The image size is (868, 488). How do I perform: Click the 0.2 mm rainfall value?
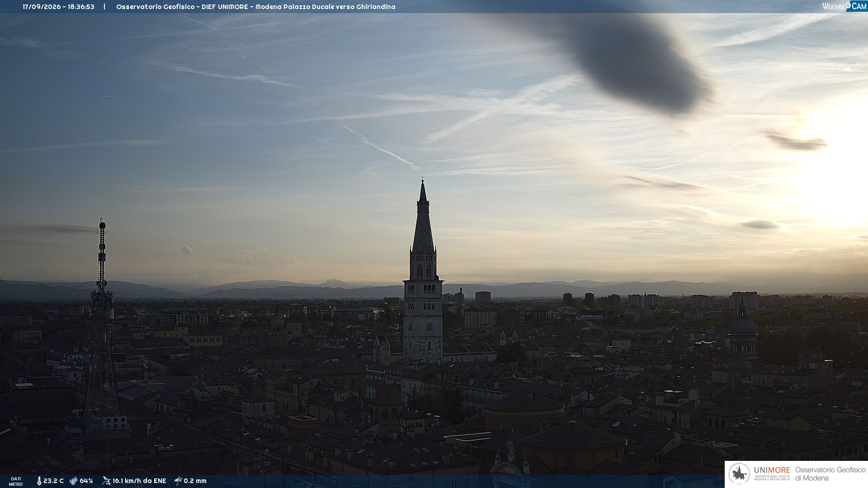195,481
